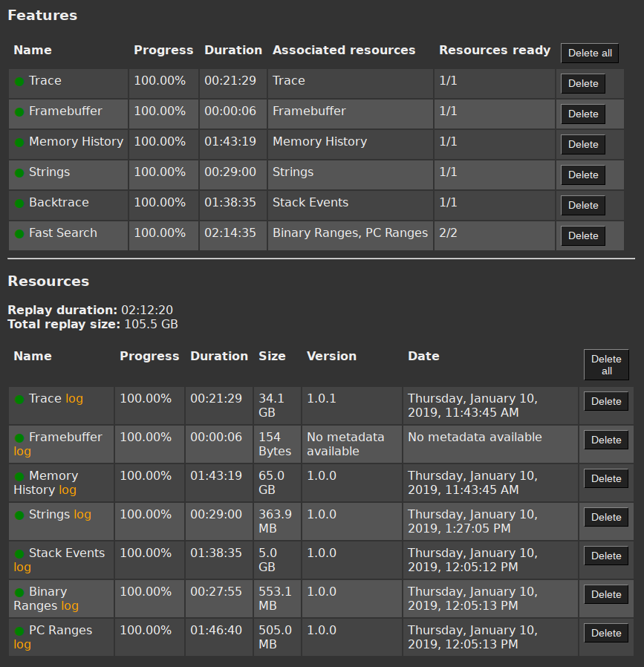This screenshot has width=644, height=667.
Task: Click the green status icon beside Trace feature
Action: point(18,80)
